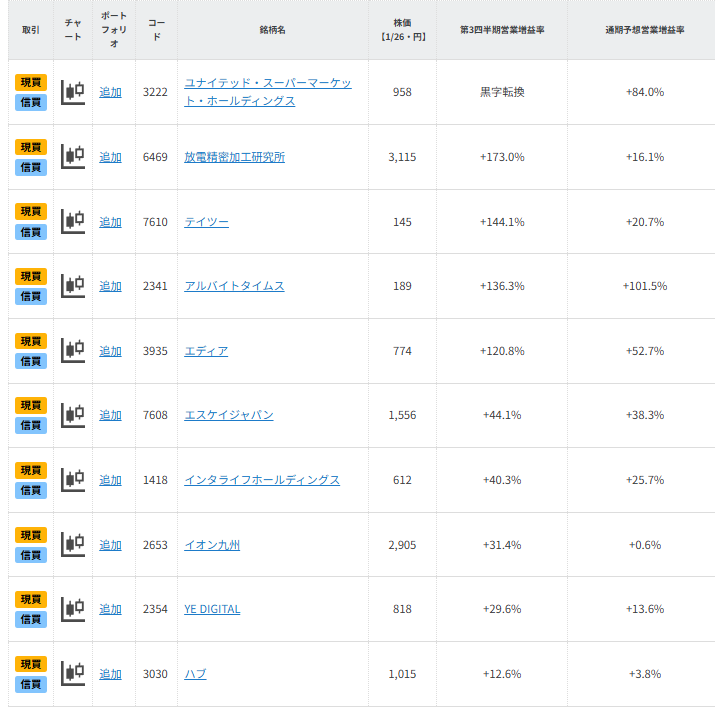Open chart icon for イオン九州
Screen dimensions: 715x718
point(73,544)
